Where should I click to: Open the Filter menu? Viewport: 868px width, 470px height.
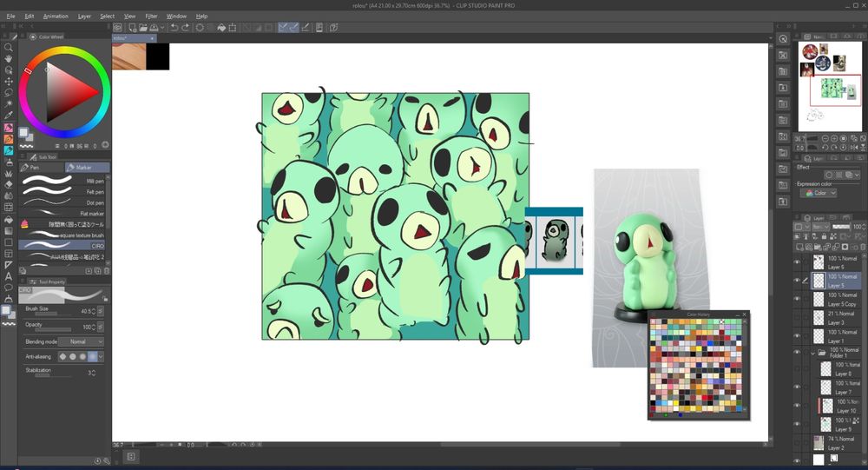(x=151, y=16)
